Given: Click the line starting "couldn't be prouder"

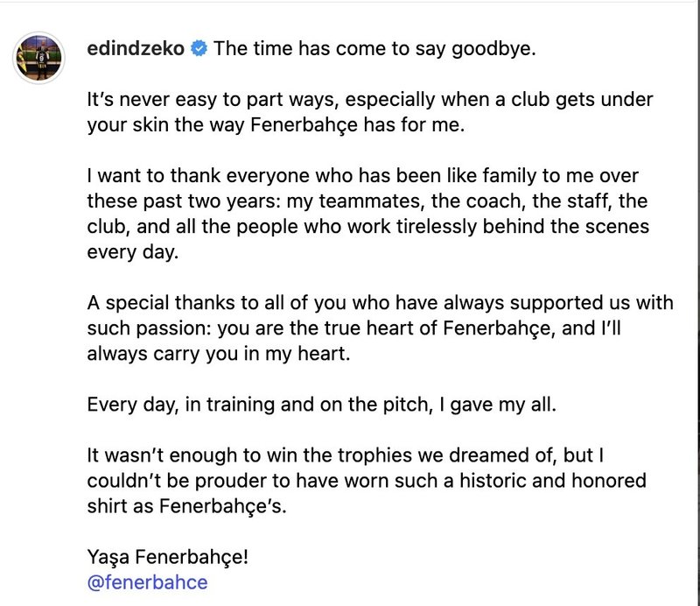Looking at the screenshot, I should point(367,481).
